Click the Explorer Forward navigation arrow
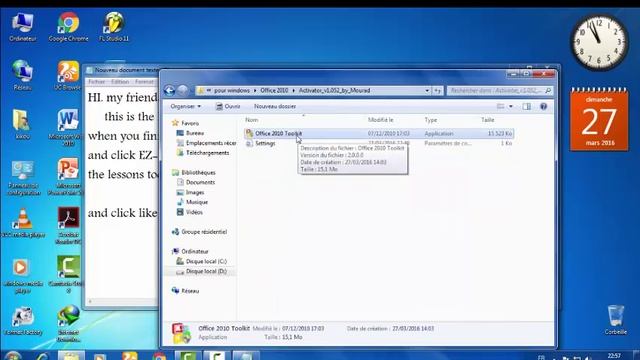 tap(183, 90)
